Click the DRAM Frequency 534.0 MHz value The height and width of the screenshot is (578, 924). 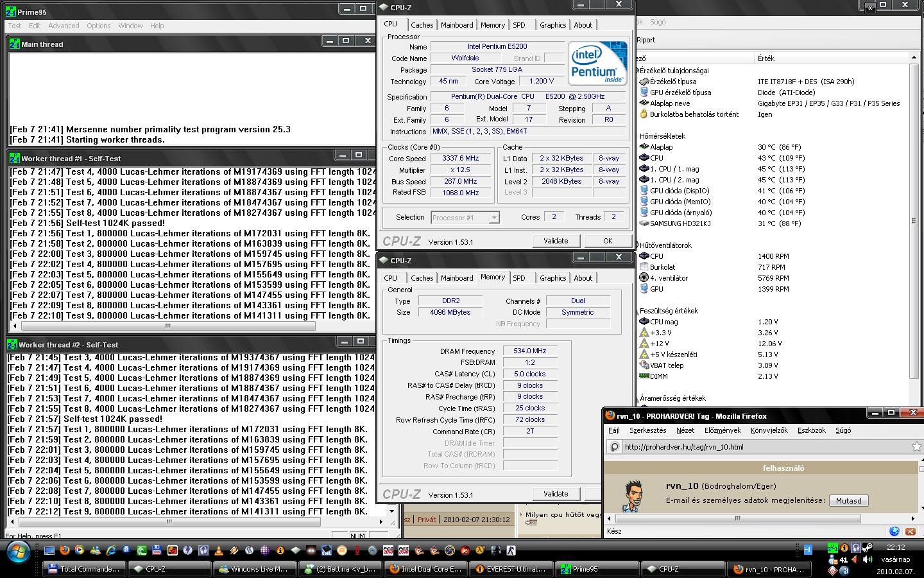pos(530,351)
